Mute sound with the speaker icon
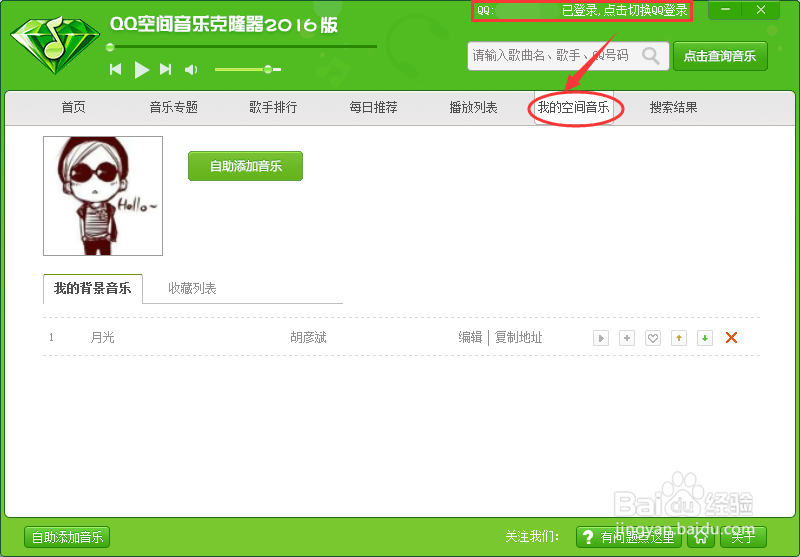800x557 pixels. tap(191, 69)
